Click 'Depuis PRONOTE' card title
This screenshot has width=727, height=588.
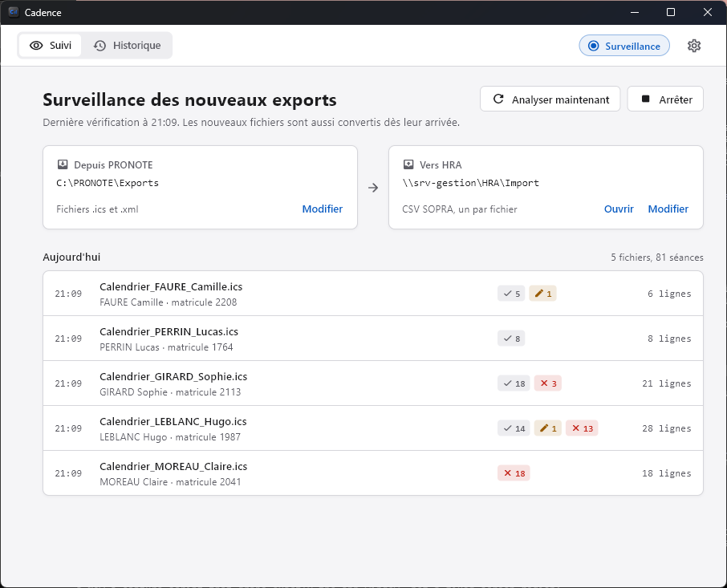point(113,165)
